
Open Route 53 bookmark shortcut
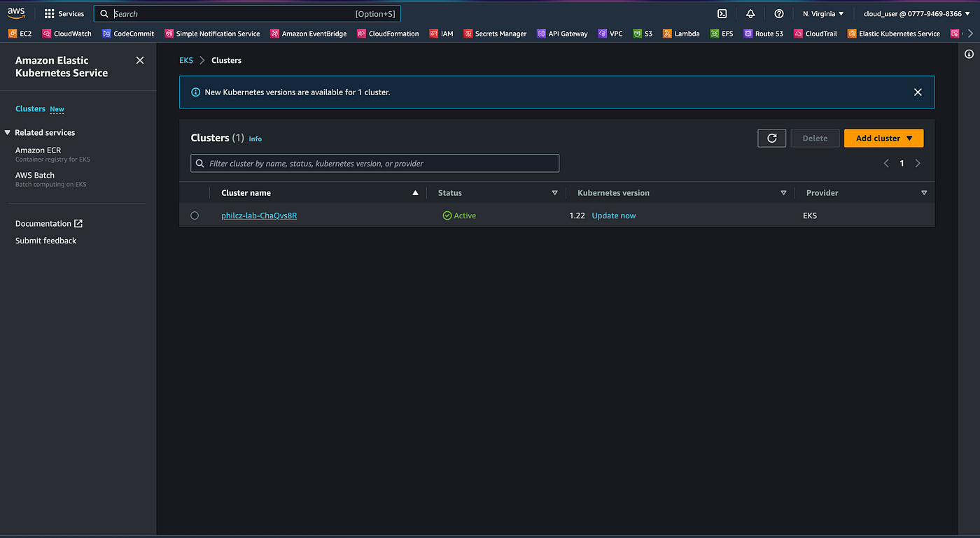click(x=763, y=34)
